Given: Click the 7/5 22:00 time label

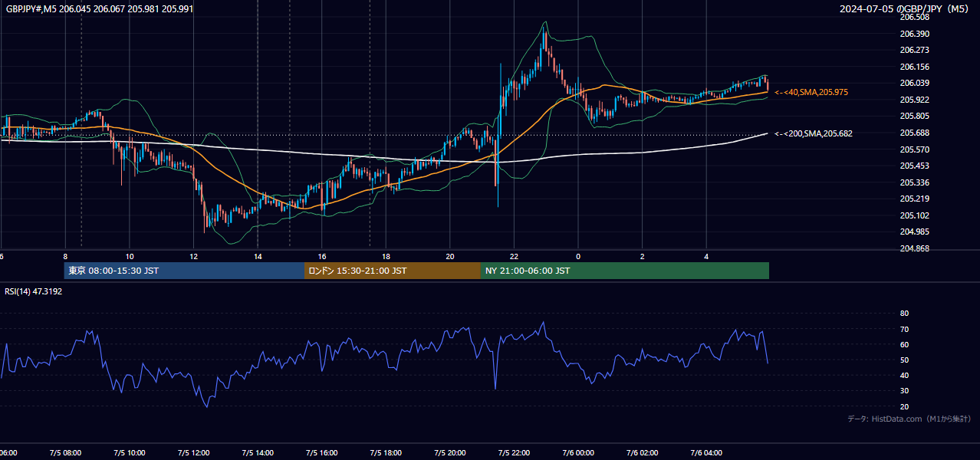Looking at the screenshot, I should coord(514,453).
